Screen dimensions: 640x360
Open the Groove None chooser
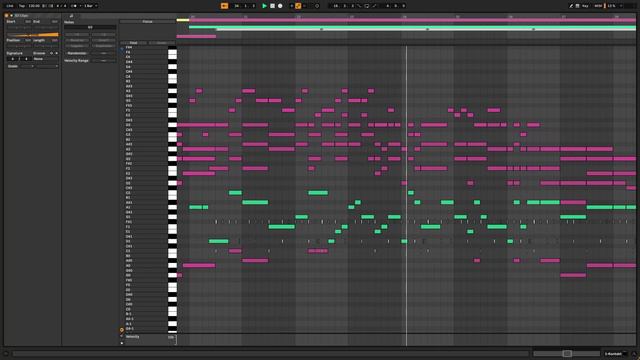tap(46, 59)
